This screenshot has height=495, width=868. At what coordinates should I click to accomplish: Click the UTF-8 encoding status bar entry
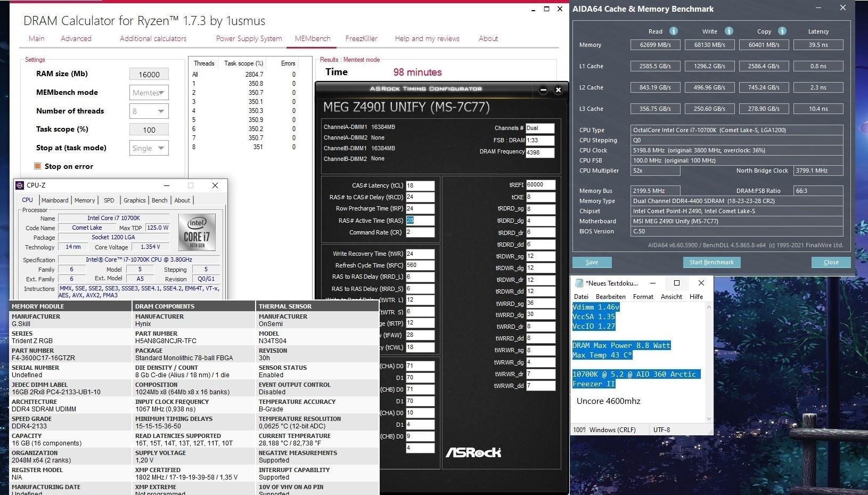pos(661,429)
